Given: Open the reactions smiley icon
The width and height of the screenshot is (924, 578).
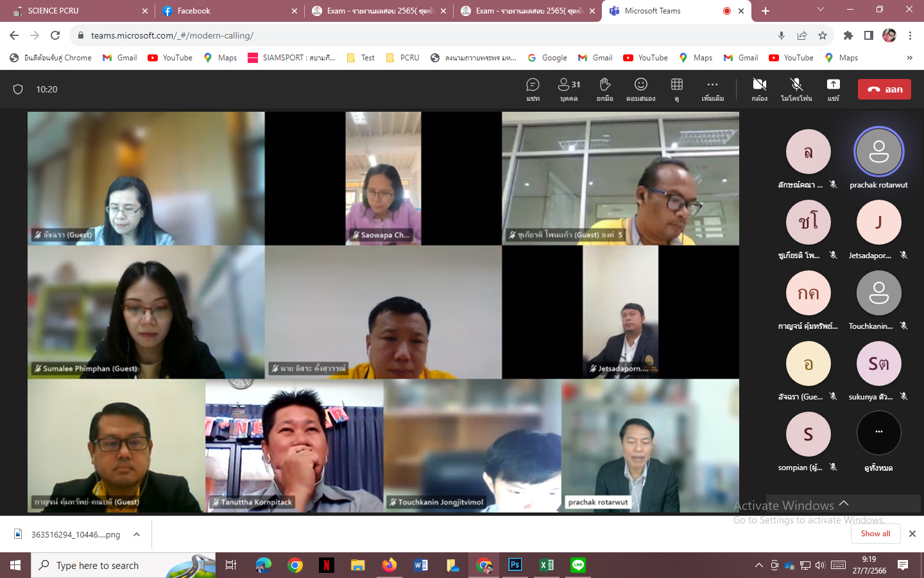Looking at the screenshot, I should click(640, 89).
